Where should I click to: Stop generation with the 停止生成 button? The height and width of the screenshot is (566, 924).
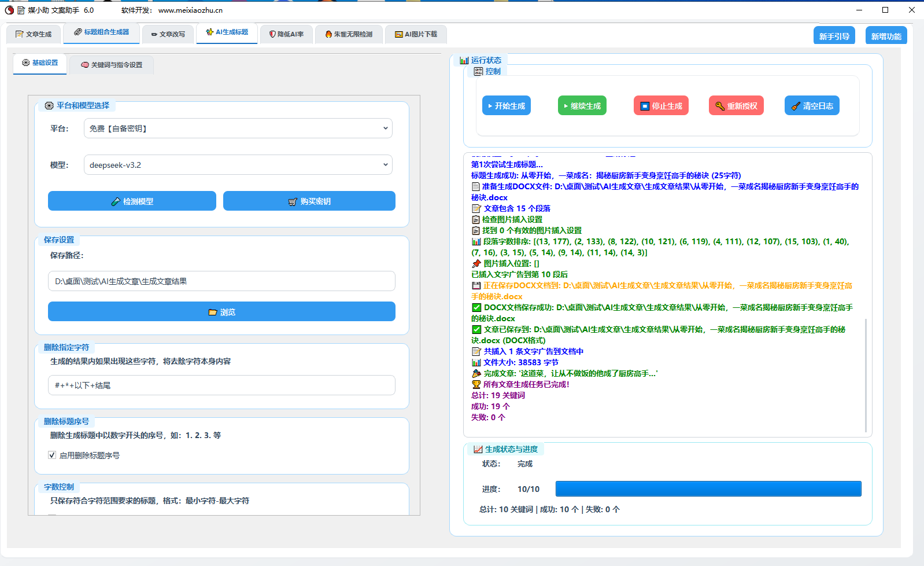(661, 106)
